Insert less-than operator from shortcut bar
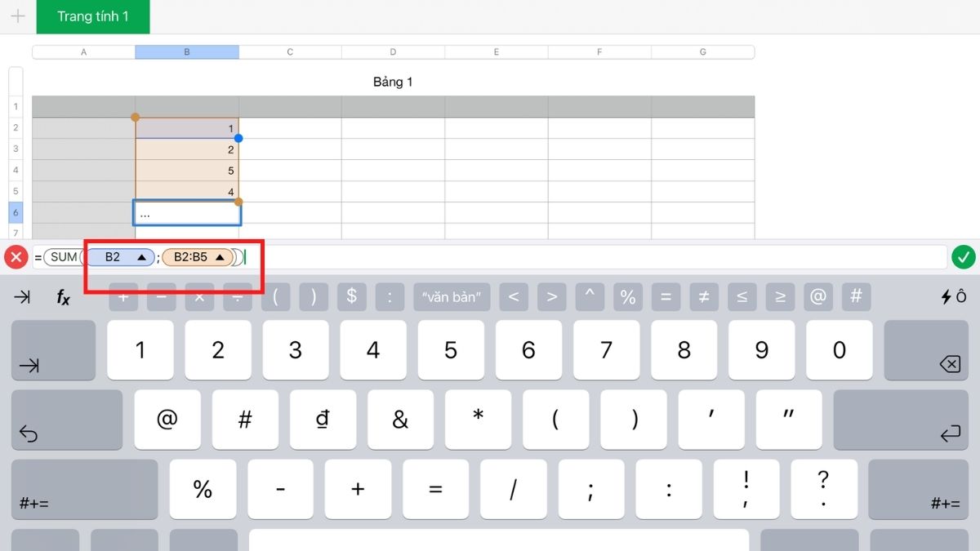 [x=513, y=297]
